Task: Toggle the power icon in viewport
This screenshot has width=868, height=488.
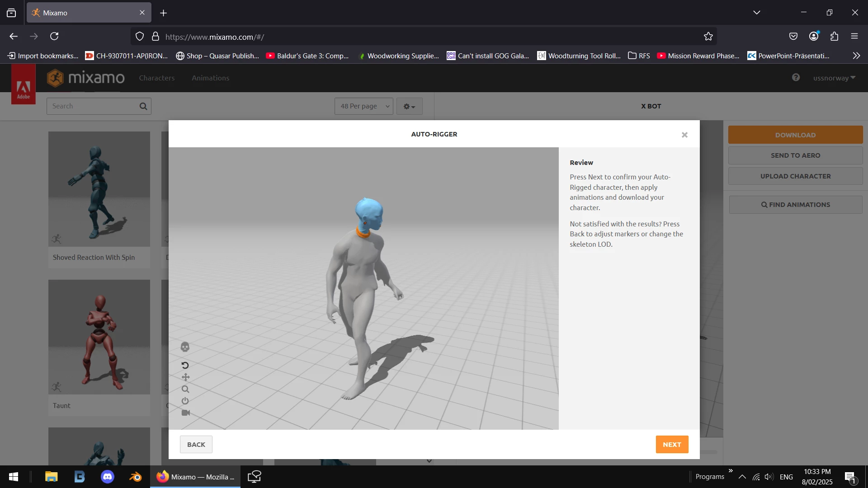Action: tap(185, 401)
